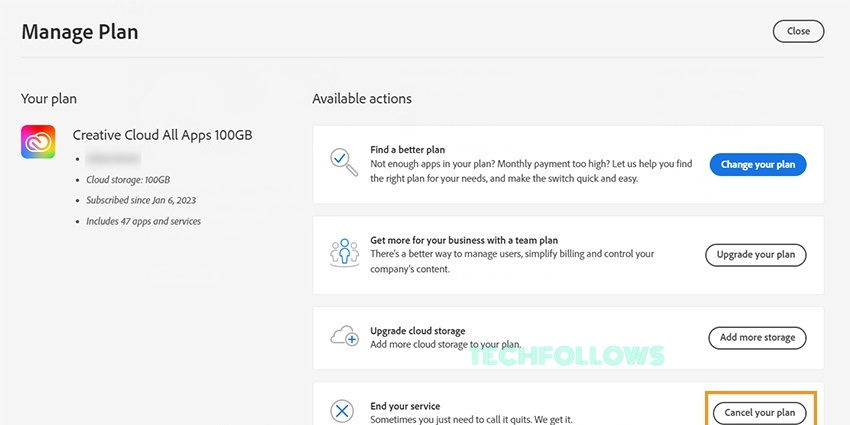The width and height of the screenshot is (850, 425).
Task: Open Add more storage option
Action: tap(757, 338)
